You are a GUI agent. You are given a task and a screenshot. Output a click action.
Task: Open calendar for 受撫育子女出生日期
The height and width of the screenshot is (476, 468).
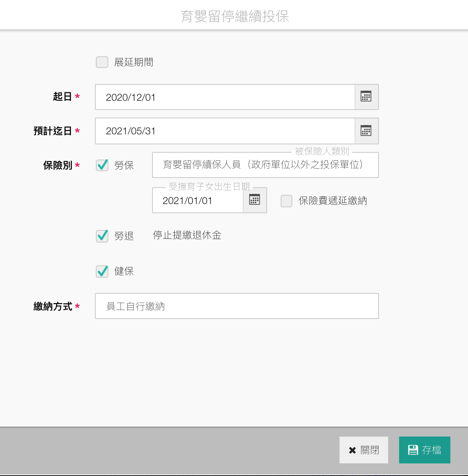[255, 200]
